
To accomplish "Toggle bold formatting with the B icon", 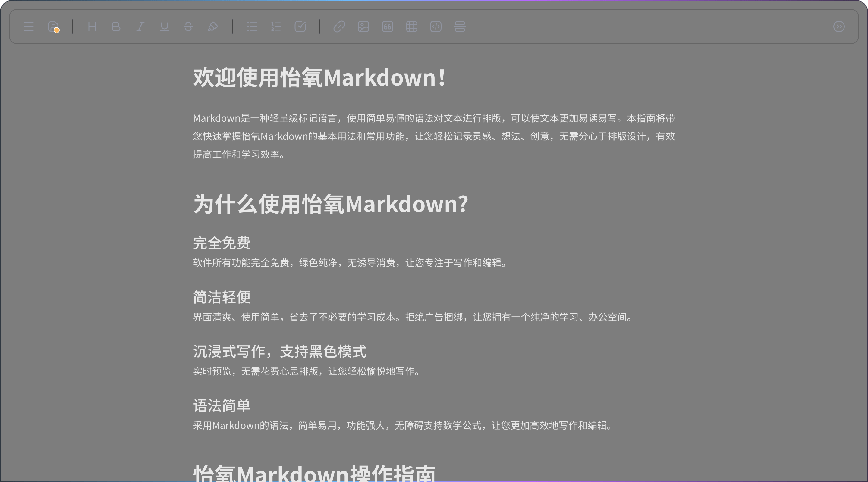I will [116, 27].
